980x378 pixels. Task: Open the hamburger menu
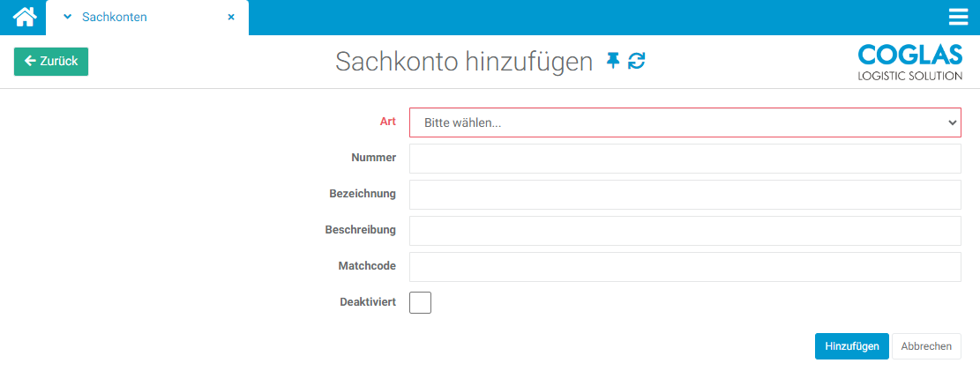click(x=958, y=17)
